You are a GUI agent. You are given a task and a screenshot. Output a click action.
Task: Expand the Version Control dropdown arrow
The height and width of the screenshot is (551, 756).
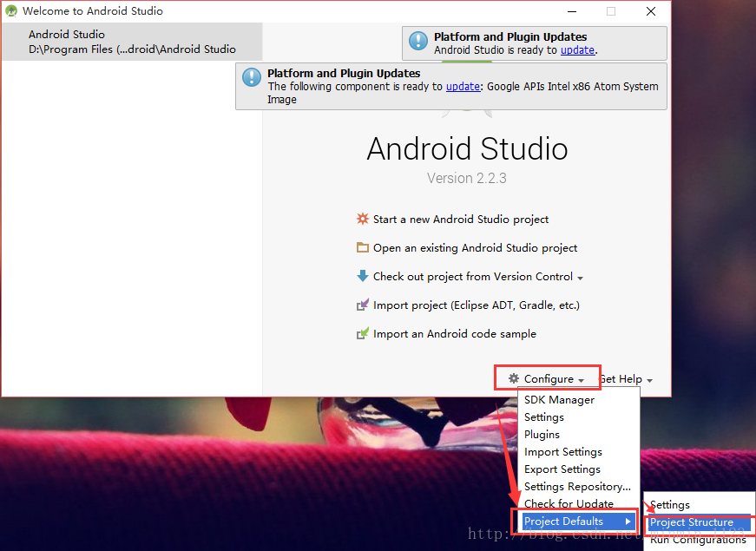[x=580, y=279]
